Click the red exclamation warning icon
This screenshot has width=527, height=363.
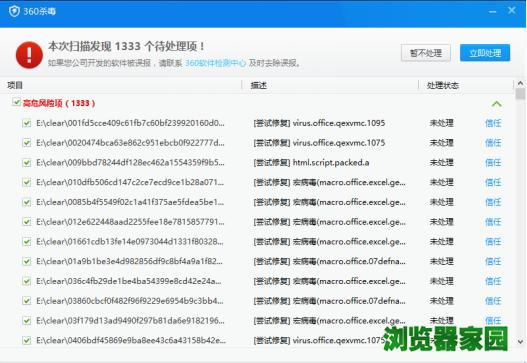pyautogui.click(x=29, y=55)
